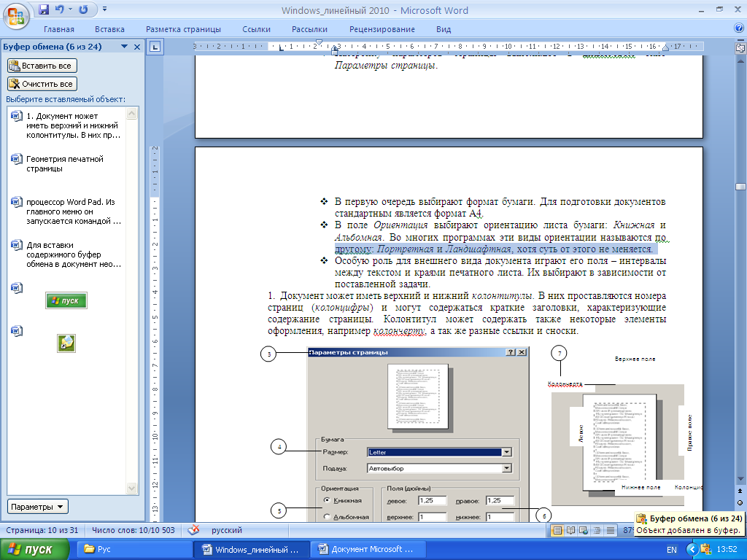The height and width of the screenshot is (560, 747).
Task: Click the right indent marker on the ruler
Action: click(x=666, y=47)
